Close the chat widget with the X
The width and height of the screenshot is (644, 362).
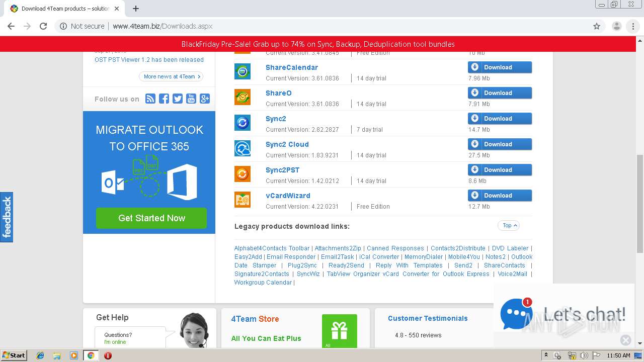click(626, 340)
